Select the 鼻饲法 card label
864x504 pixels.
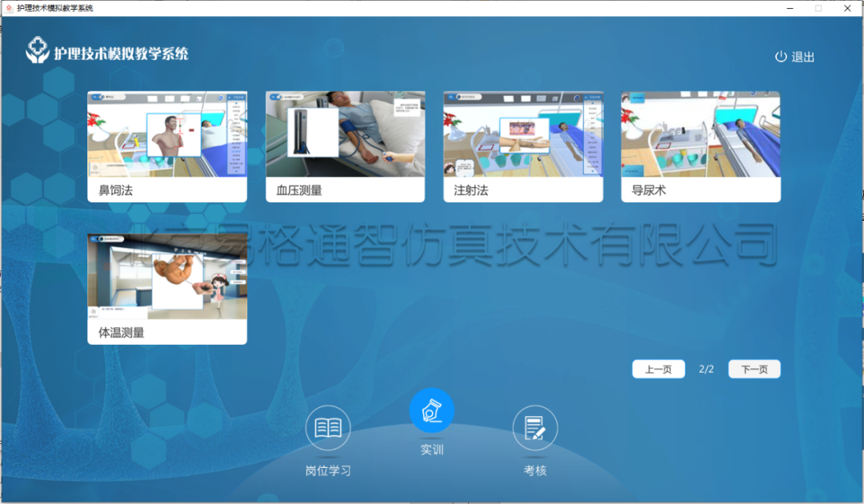[116, 190]
